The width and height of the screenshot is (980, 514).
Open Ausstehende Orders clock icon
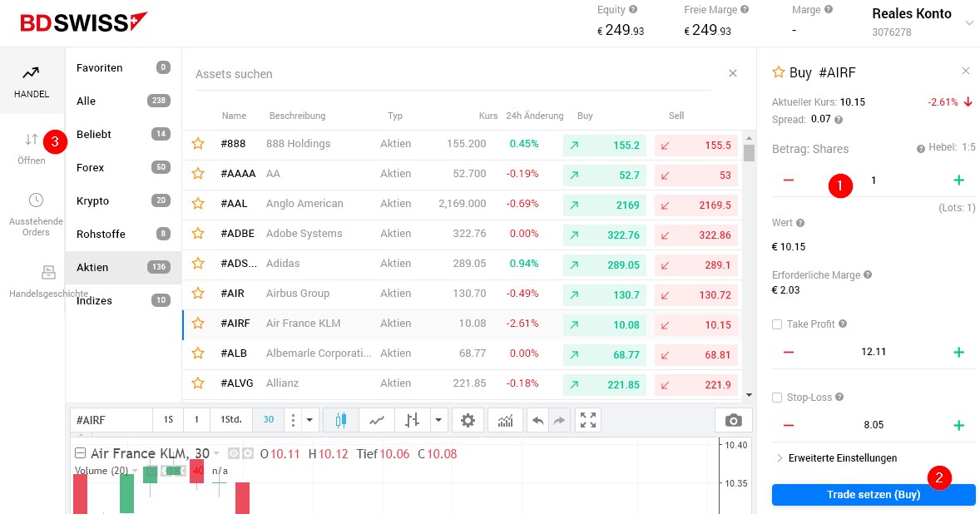point(37,200)
